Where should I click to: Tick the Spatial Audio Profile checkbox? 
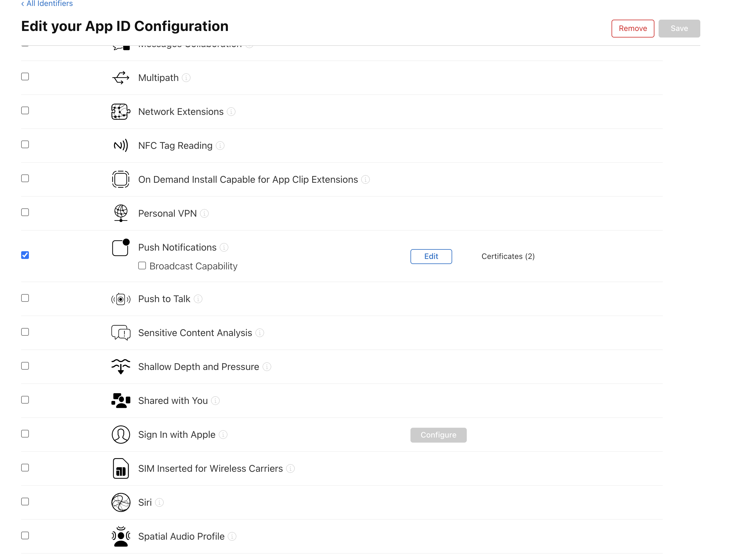25,535
